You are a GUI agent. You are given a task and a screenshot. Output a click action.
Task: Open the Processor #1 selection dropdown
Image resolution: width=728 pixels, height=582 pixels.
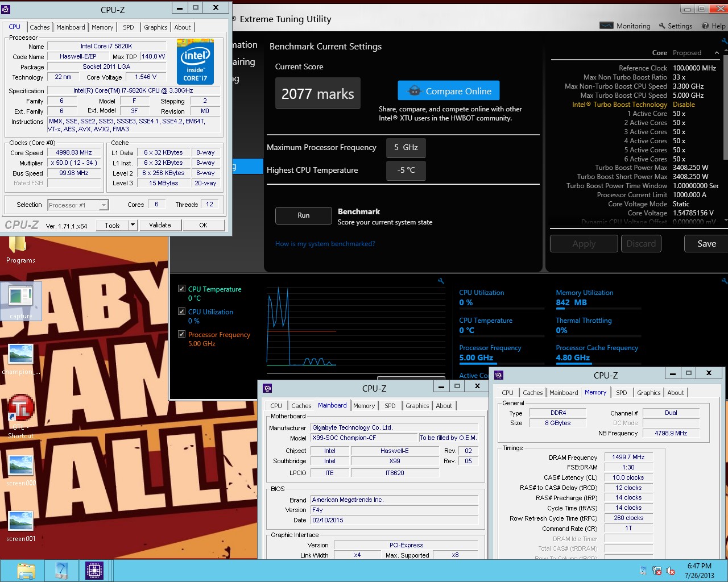click(x=104, y=205)
